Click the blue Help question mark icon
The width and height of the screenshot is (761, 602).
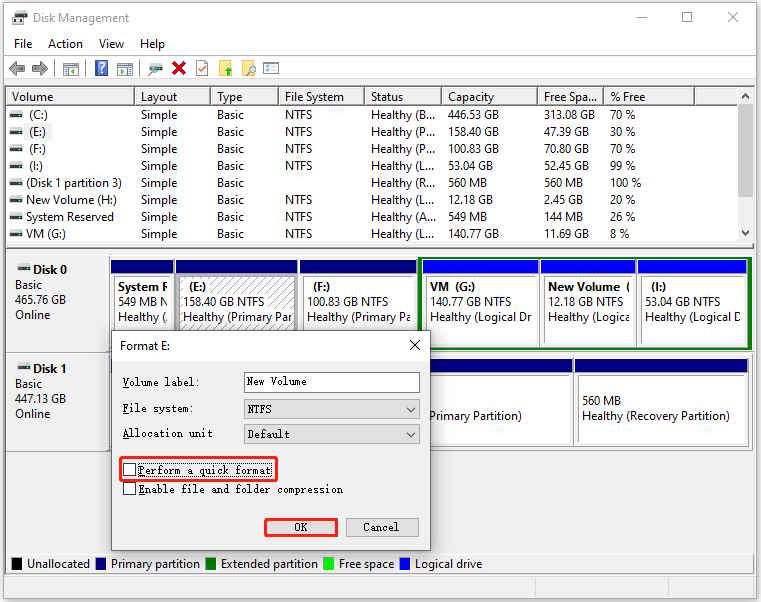(101, 68)
